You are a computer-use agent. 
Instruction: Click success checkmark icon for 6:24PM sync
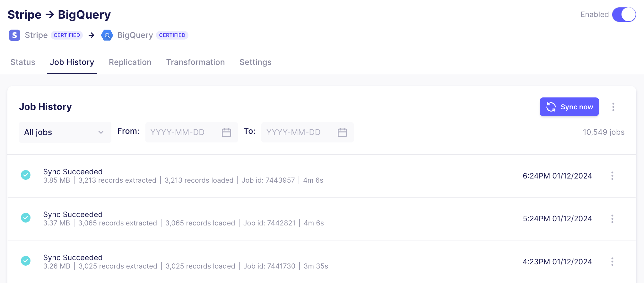click(x=26, y=175)
